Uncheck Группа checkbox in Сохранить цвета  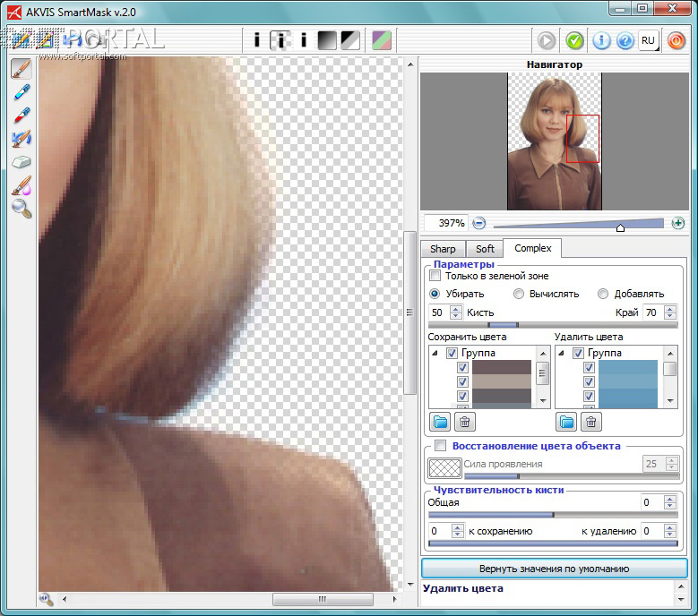coord(452,353)
